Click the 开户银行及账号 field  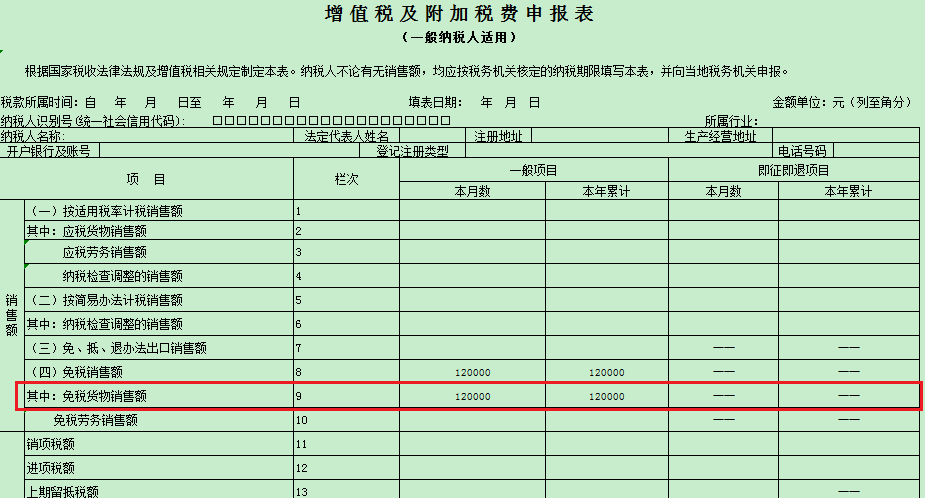pos(238,151)
